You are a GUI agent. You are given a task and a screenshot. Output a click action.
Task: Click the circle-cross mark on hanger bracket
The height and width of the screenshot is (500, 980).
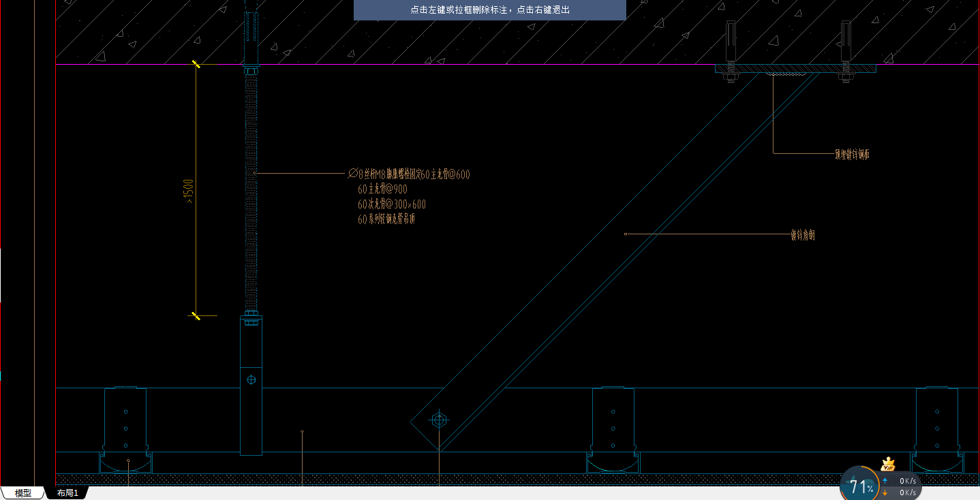251,379
